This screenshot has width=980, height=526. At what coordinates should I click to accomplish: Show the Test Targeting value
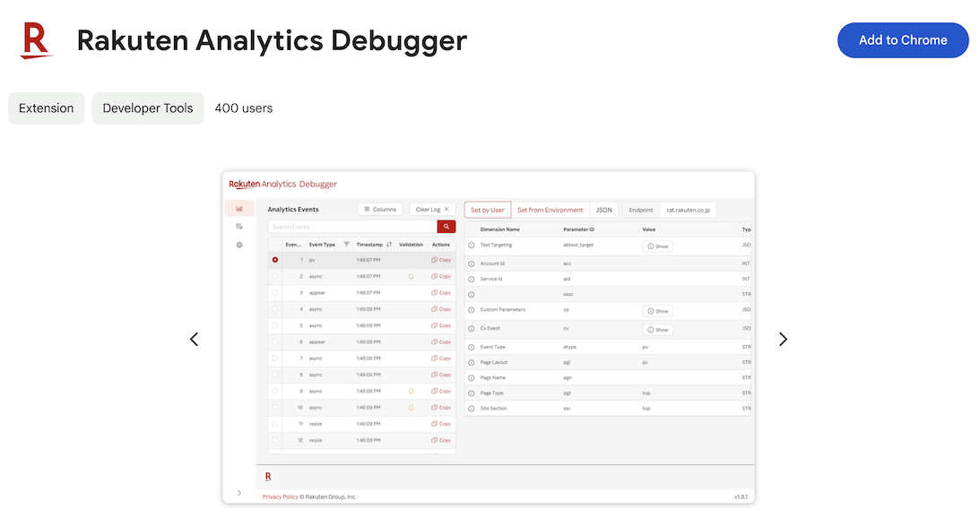pos(657,246)
